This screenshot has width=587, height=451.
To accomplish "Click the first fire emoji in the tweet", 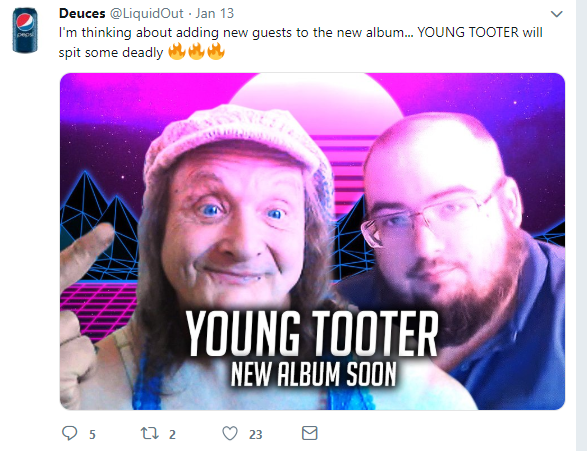I will 177,51.
